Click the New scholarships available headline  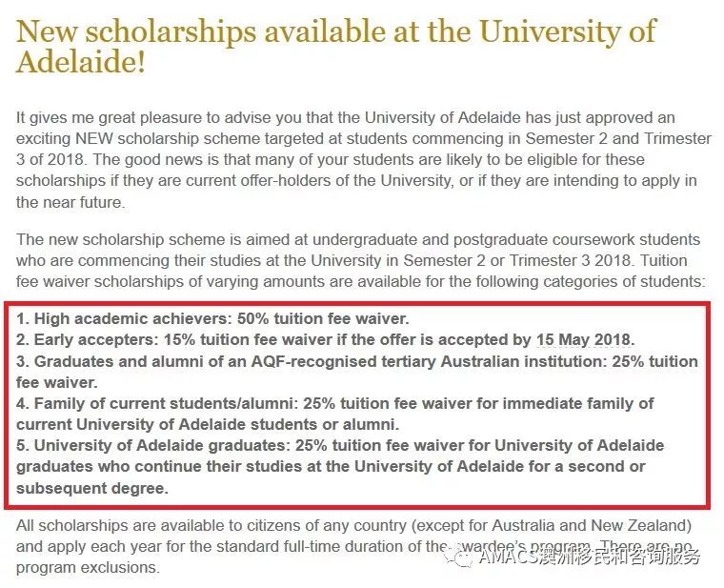[x=336, y=46]
